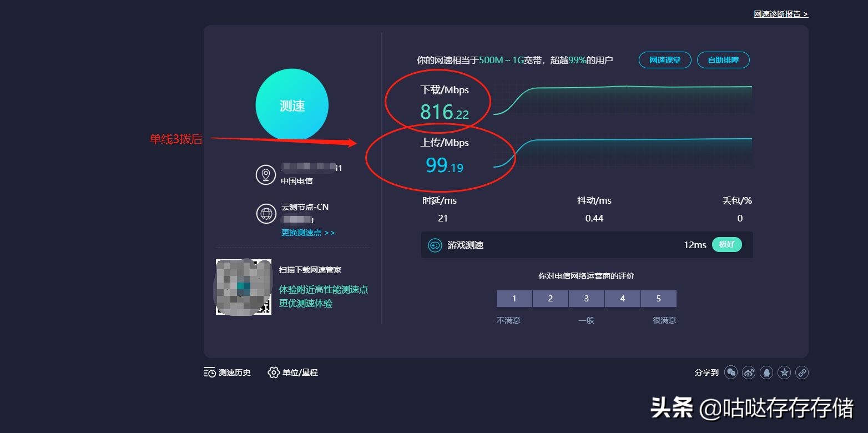The width and height of the screenshot is (868, 433).
Task: Click the 极好 latency badge
Action: [x=727, y=244]
